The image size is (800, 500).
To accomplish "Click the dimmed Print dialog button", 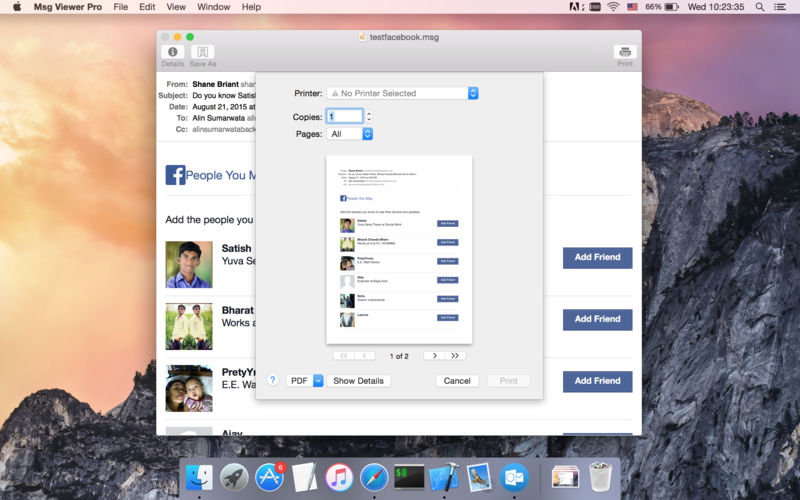I will (x=508, y=381).
